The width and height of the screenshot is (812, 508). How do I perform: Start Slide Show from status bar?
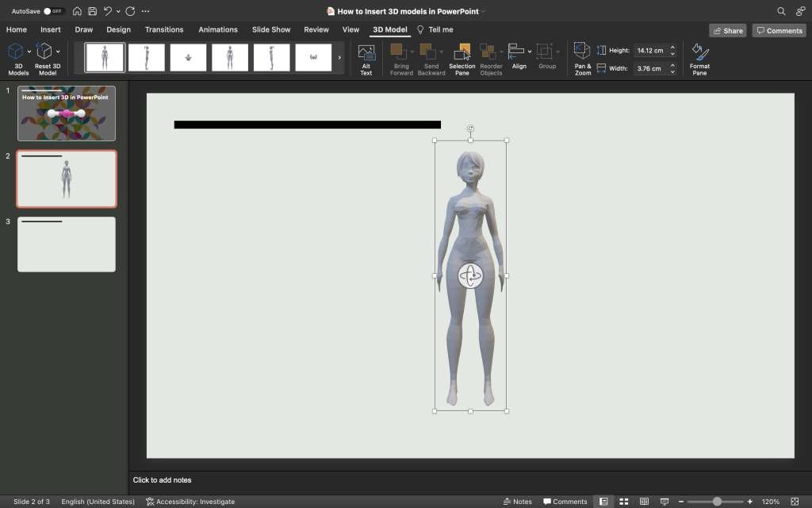[x=665, y=501]
